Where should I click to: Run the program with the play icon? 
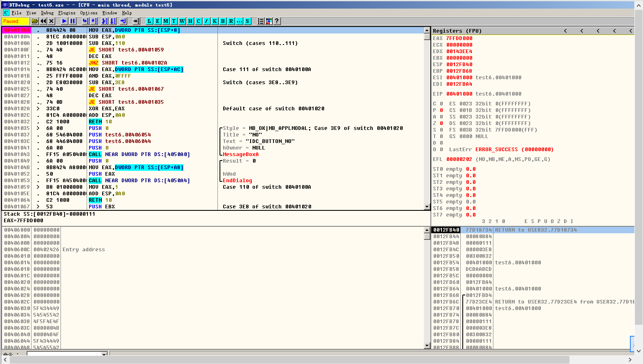click(65, 21)
